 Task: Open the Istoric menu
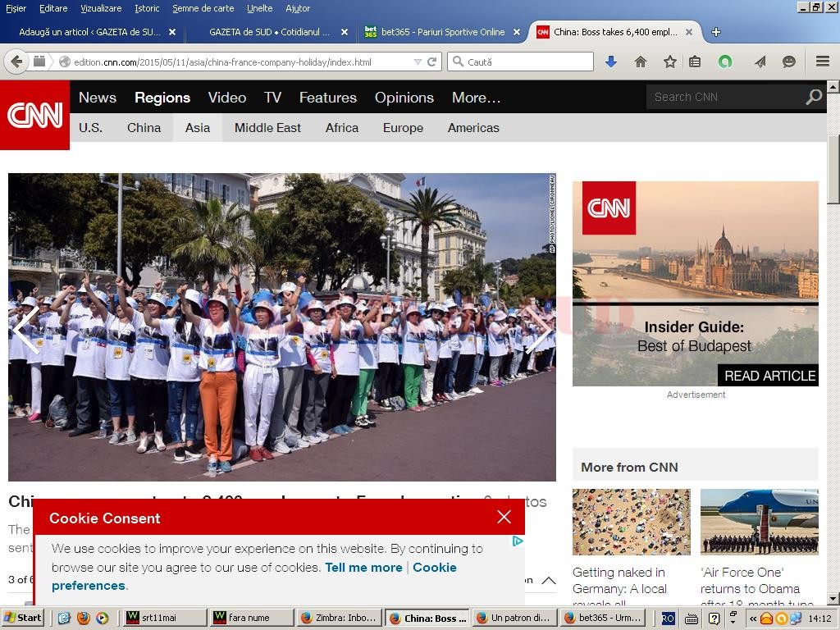point(147,8)
